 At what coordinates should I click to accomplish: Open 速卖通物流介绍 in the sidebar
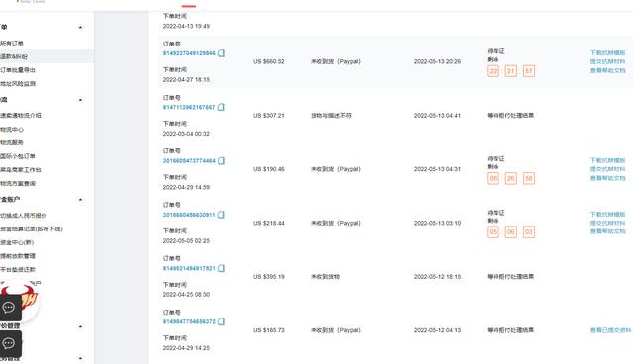pos(21,115)
